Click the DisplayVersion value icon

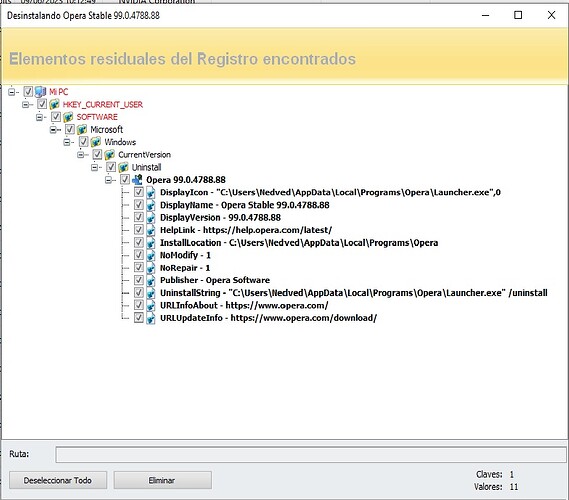coord(151,217)
